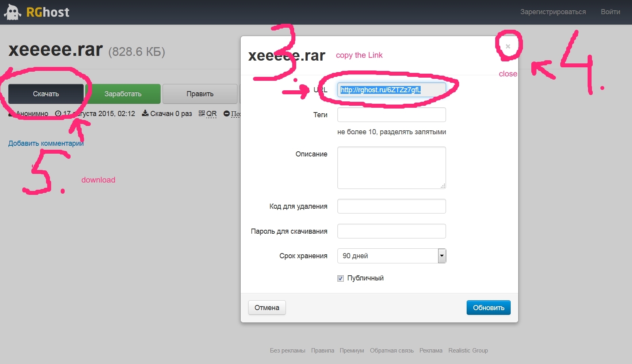Click the RGhost ghost logo icon
Image resolution: width=632 pixels, height=364 pixels.
(12, 12)
